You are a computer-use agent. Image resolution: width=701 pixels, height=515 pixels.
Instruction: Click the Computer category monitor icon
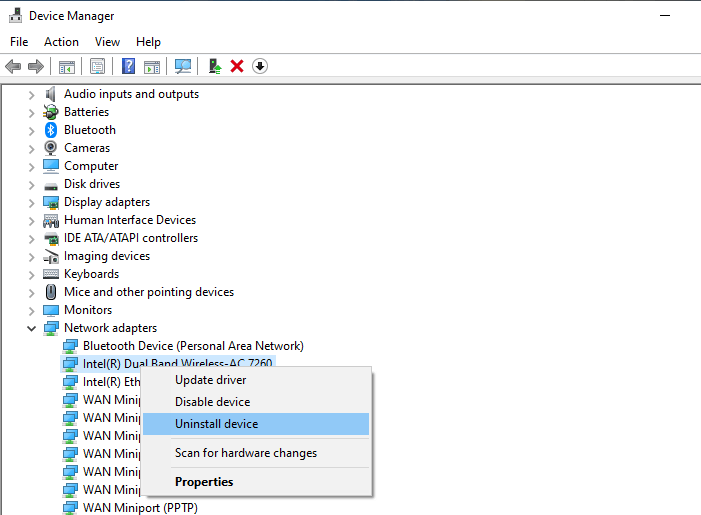[x=51, y=166]
